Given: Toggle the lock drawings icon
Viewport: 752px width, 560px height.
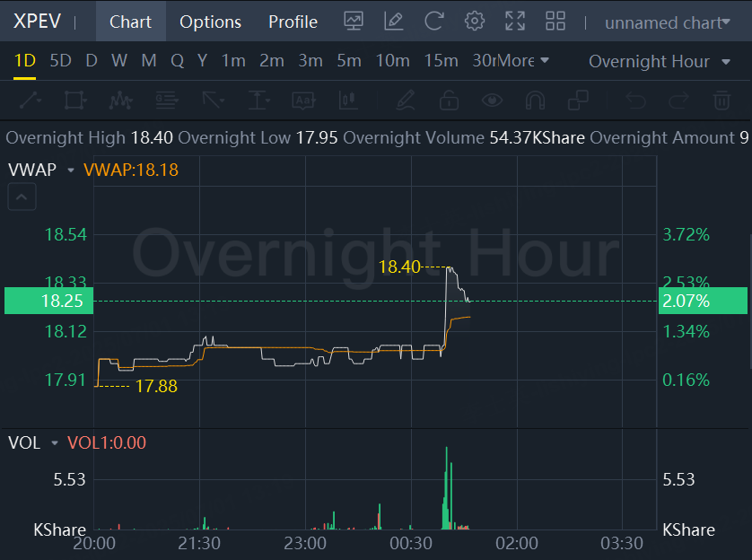Looking at the screenshot, I should pos(447,100).
